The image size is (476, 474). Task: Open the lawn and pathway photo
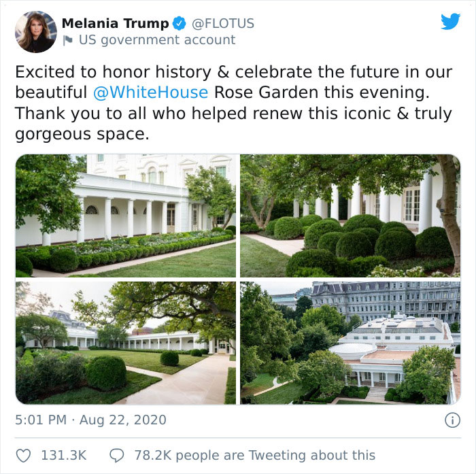126,343
